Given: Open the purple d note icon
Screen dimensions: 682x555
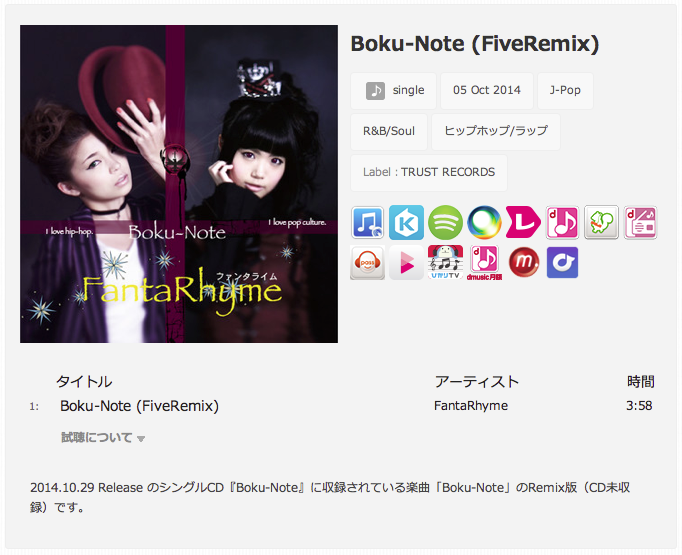Looking at the screenshot, I should coord(562,262).
